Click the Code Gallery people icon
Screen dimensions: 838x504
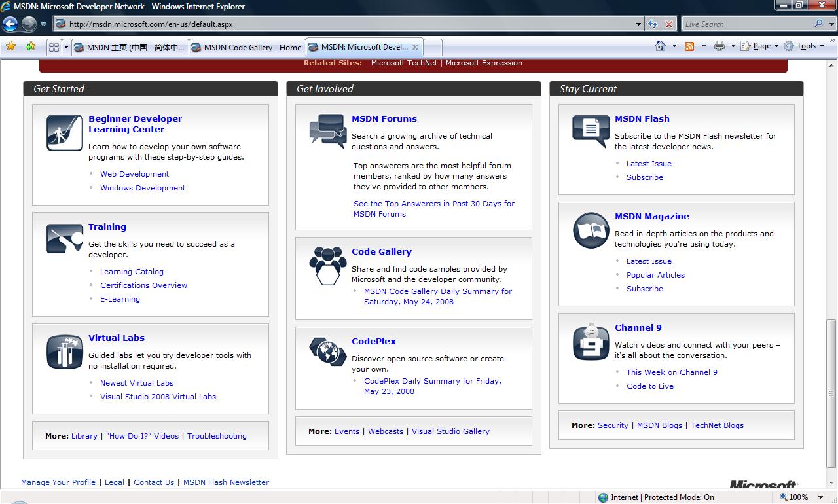[x=328, y=265]
